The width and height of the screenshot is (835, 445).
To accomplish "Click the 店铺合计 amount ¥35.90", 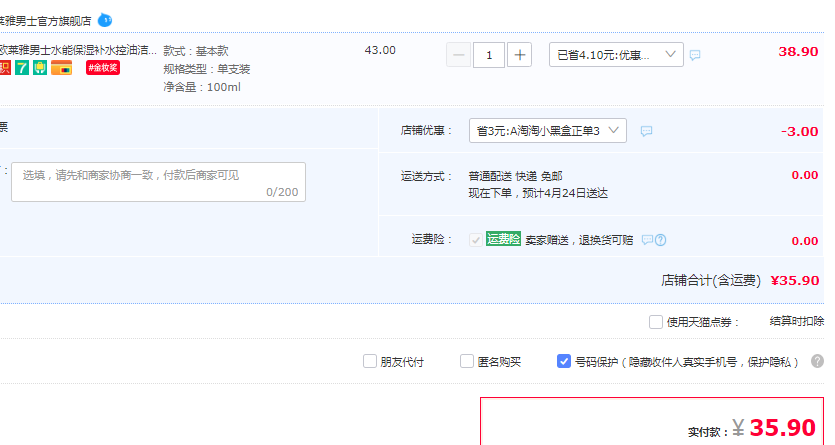I will coord(795,281).
